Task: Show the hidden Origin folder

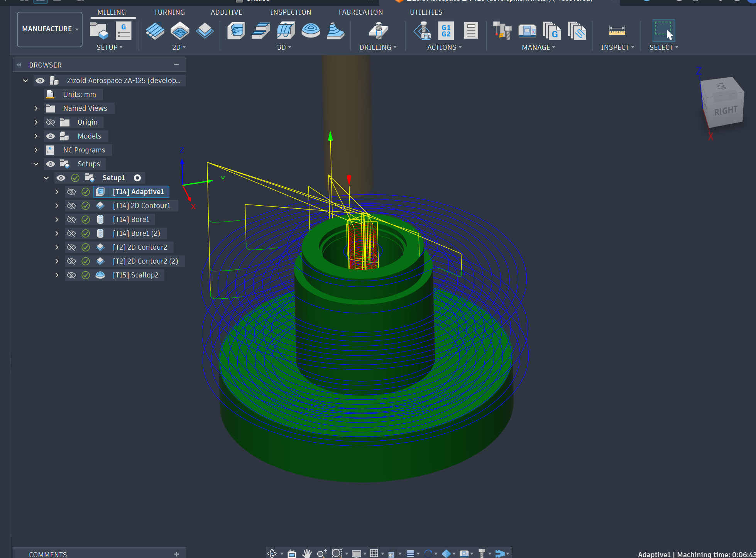Action: coord(51,122)
